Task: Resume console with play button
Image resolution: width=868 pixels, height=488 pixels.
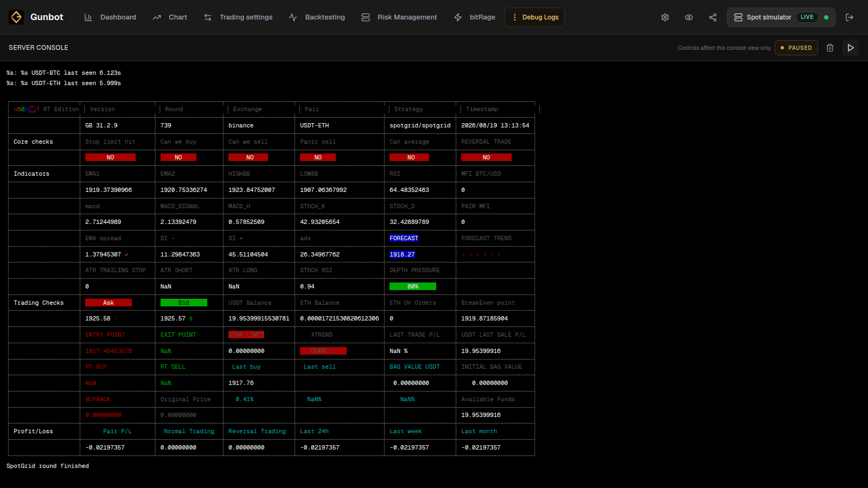Action: 851,48
